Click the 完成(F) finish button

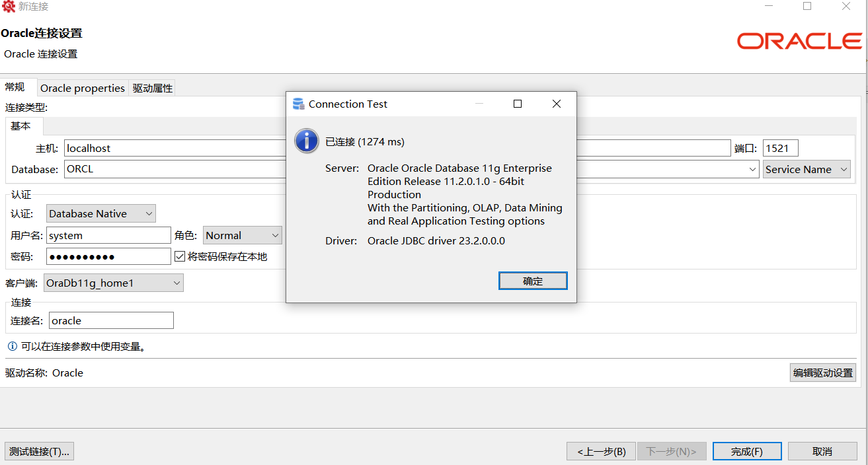click(x=746, y=452)
